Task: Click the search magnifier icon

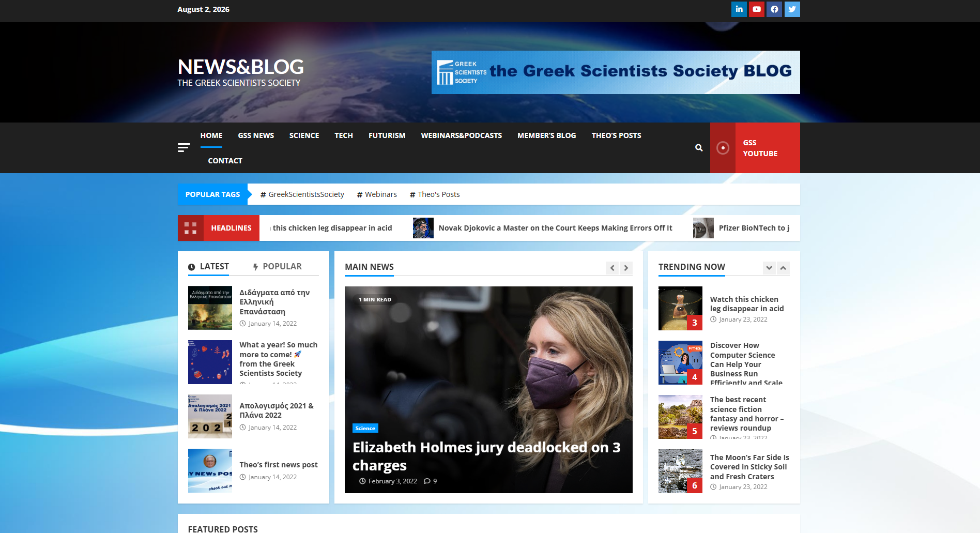Action: pos(699,148)
